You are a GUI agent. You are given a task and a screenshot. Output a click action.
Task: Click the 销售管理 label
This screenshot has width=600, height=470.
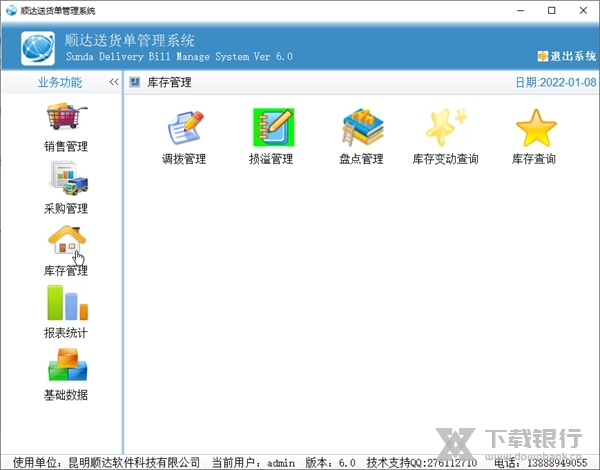coord(66,146)
